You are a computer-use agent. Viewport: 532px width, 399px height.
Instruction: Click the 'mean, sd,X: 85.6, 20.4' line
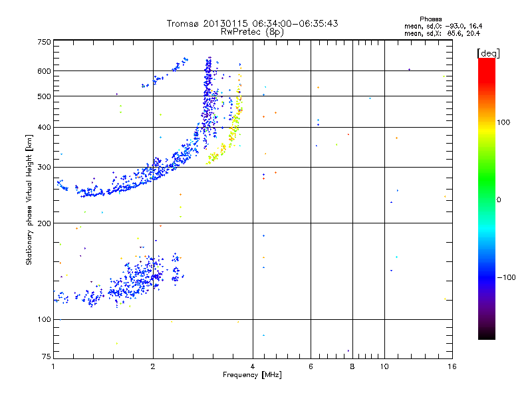(442, 34)
